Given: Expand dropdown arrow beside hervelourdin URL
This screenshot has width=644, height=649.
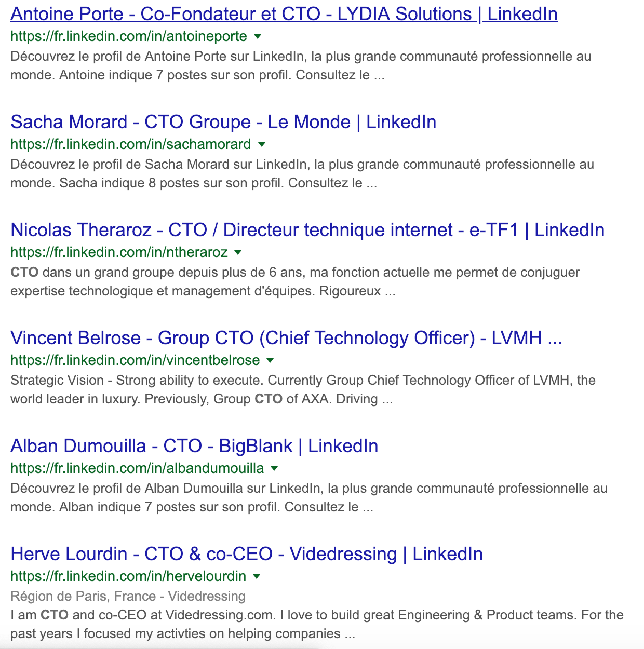Looking at the screenshot, I should (x=257, y=576).
